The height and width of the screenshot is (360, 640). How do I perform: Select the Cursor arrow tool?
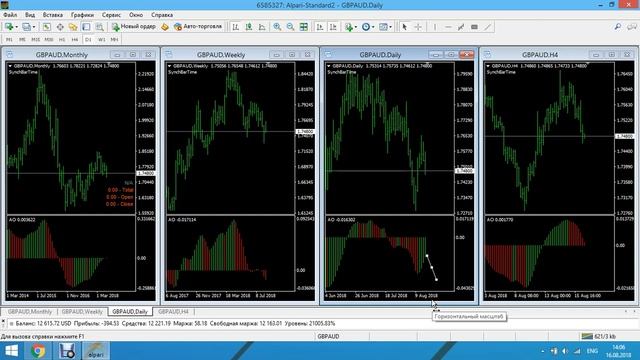click(x=404, y=27)
